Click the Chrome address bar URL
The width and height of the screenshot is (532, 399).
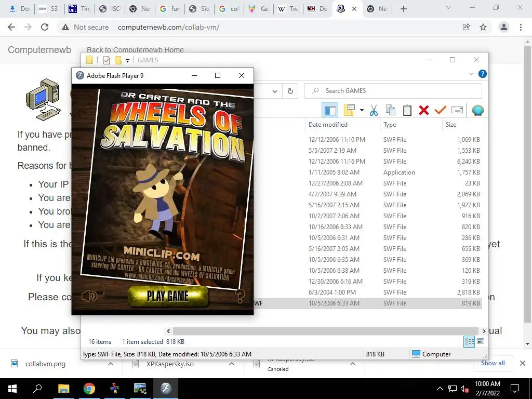click(x=169, y=27)
